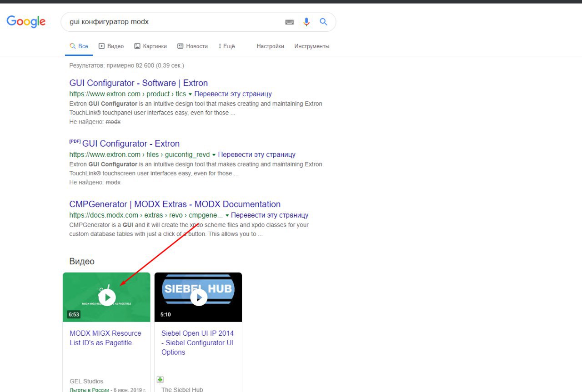This screenshot has height=392, width=582.
Task: Play the MODX MIGX video
Action: tap(107, 297)
